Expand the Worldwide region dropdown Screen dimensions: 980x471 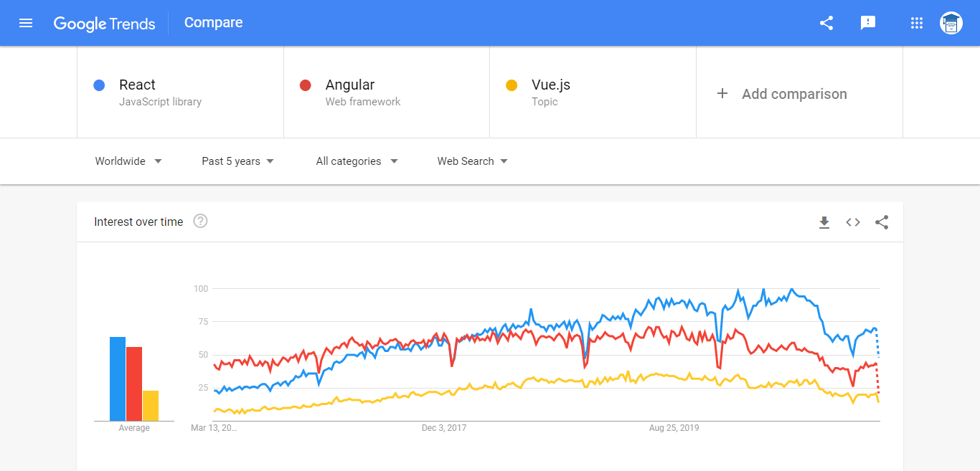pos(129,161)
